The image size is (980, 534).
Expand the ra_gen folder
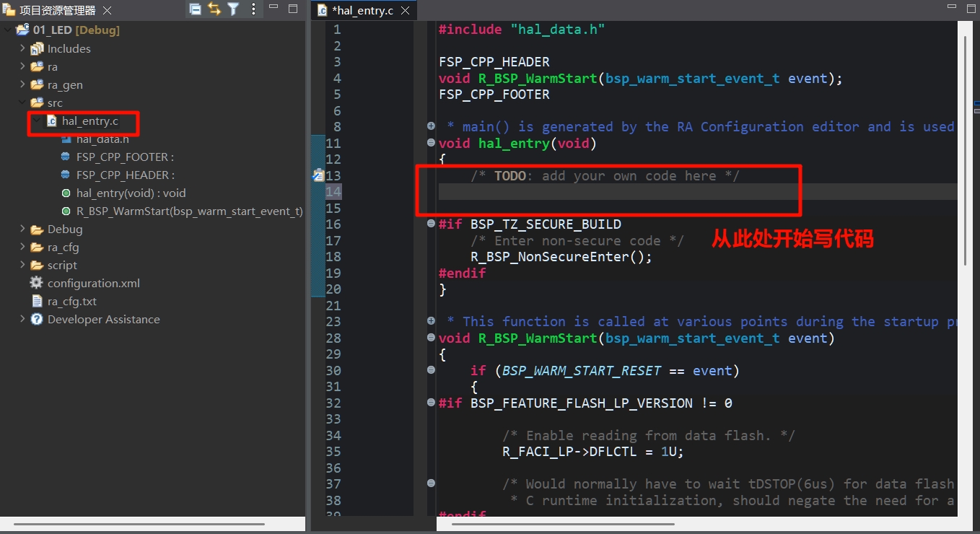22,84
